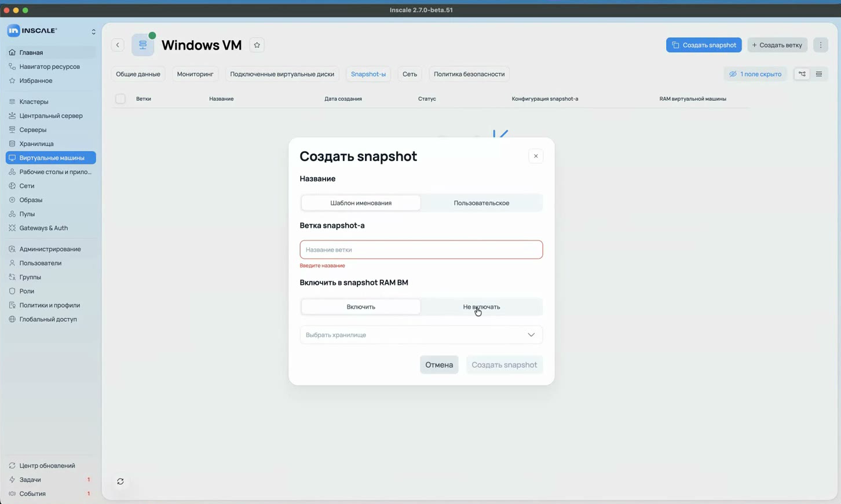841x504 pixels.
Task: Switch to the tree branch view icon
Action: click(802, 74)
